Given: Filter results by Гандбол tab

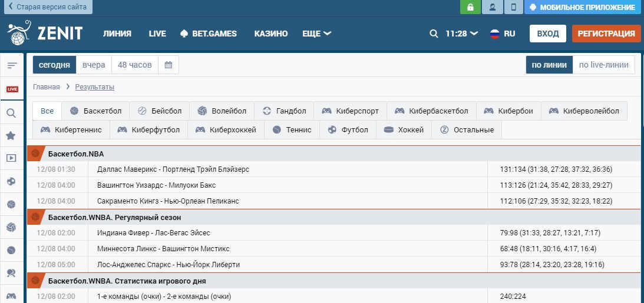Looking at the screenshot, I should pos(284,111).
